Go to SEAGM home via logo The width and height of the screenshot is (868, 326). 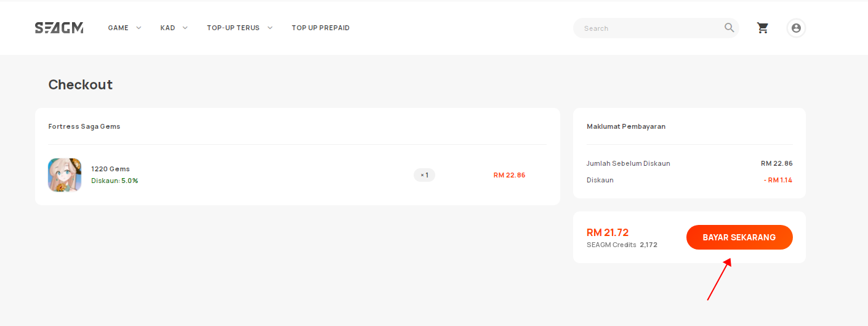[x=59, y=28]
